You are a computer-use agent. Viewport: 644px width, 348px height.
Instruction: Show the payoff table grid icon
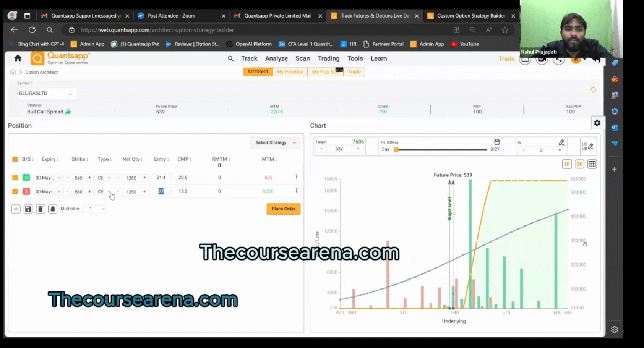[x=592, y=164]
